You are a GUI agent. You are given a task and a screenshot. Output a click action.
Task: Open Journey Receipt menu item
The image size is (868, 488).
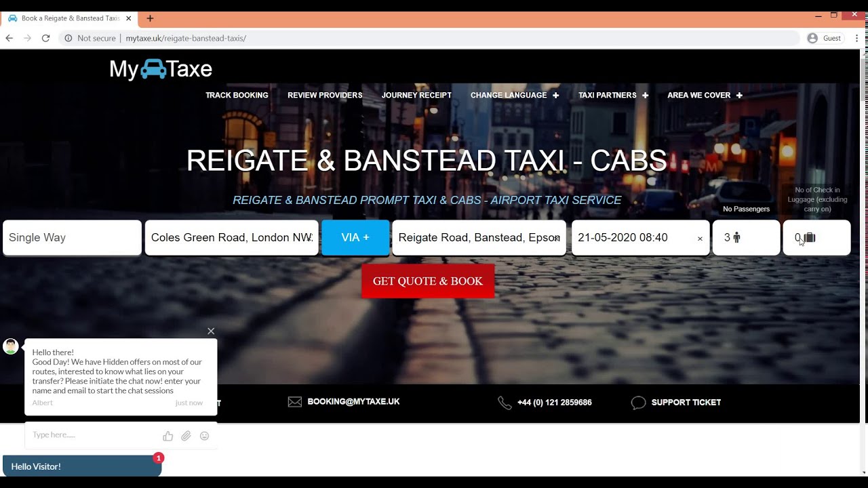pos(416,96)
